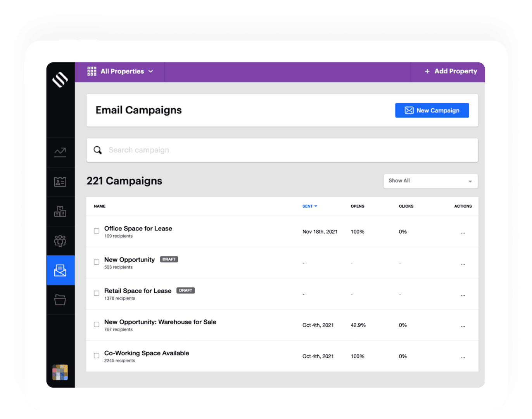Click the Email Campaigns page title
The height and width of the screenshot is (419, 532).
(138, 110)
